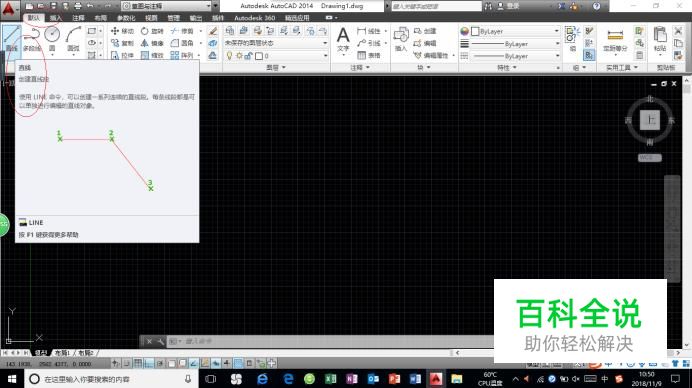Click the Fillet (圆角) tool
Viewport: 692px width, 388px height.
point(182,43)
